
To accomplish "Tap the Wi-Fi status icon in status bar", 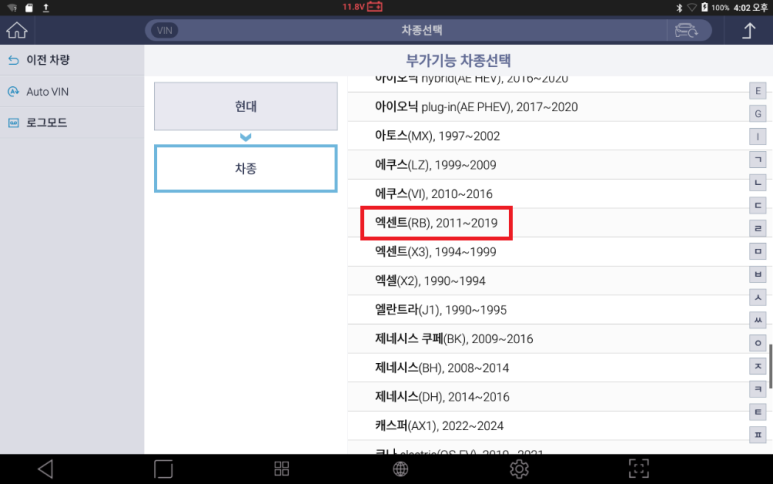I will pos(692,7).
